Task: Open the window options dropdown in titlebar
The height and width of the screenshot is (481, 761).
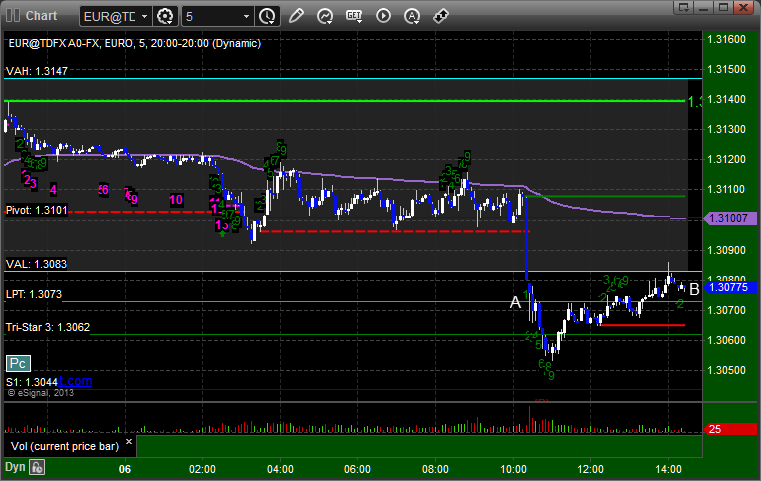Action: (x=684, y=7)
